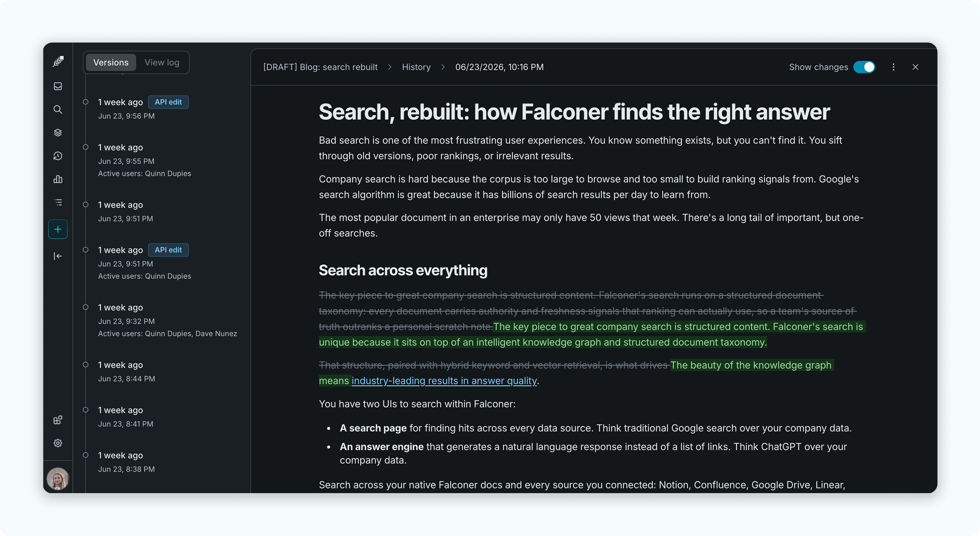This screenshot has width=980, height=536.
Task: Click the search magnifier sidebar icon
Action: click(58, 110)
